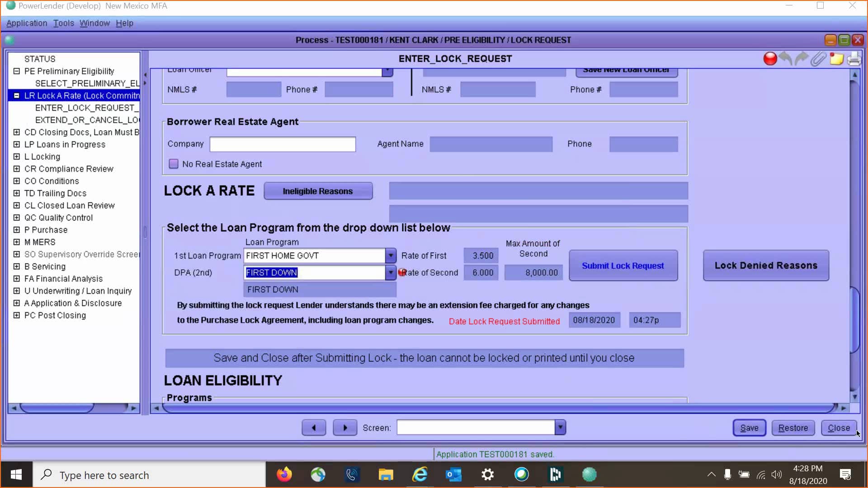Open the Application menu
Image resolution: width=868 pixels, height=488 pixels.
(x=26, y=23)
